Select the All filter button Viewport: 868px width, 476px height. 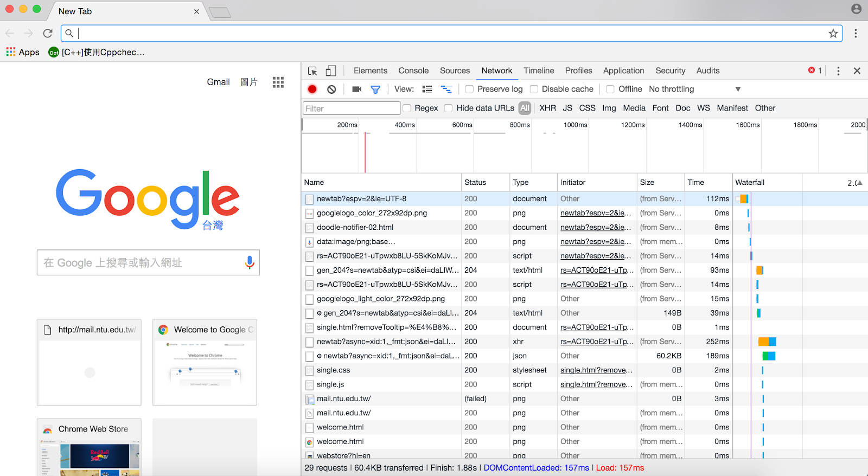(x=525, y=108)
